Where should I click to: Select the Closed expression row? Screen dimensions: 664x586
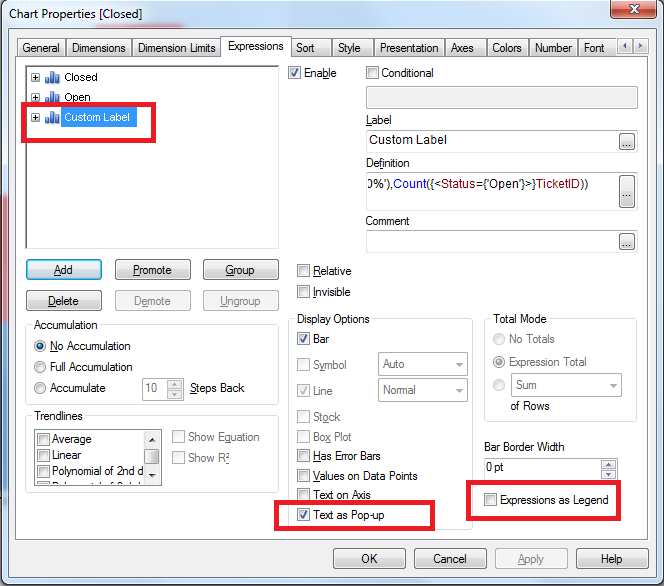(x=81, y=77)
